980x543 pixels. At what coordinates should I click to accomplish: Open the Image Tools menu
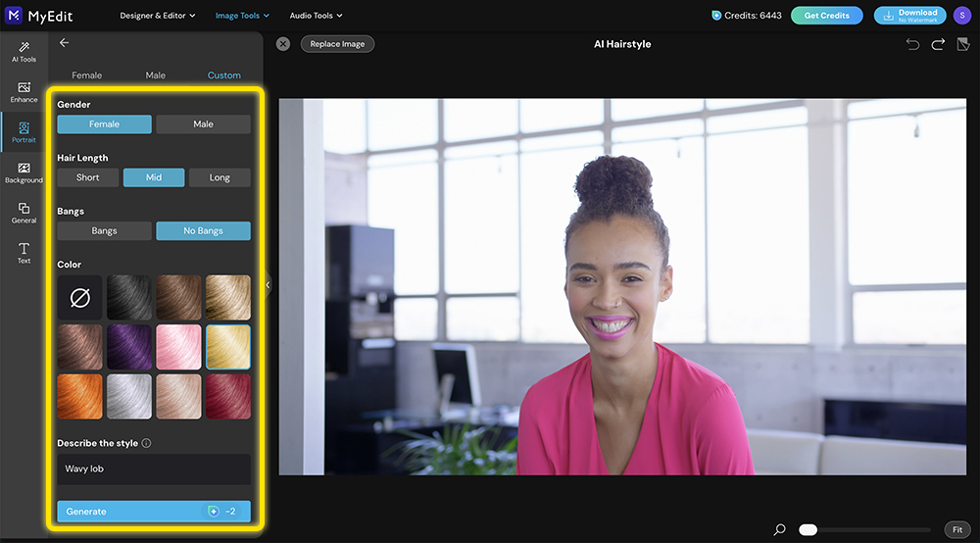click(242, 16)
